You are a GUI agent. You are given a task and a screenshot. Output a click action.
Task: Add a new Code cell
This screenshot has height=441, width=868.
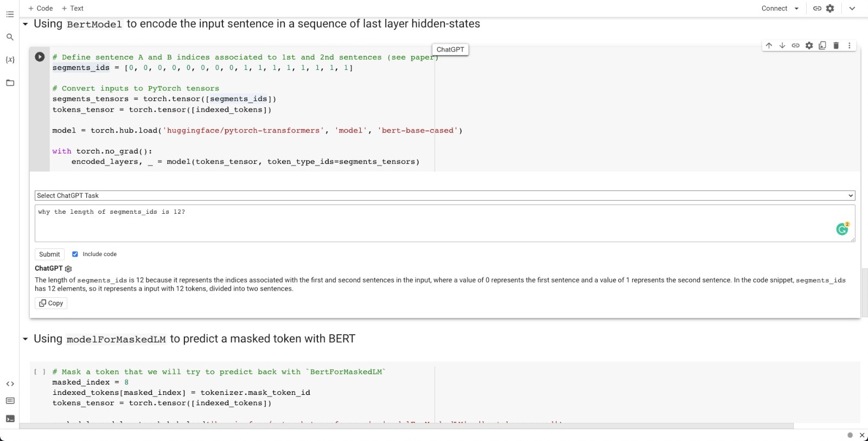tap(41, 8)
